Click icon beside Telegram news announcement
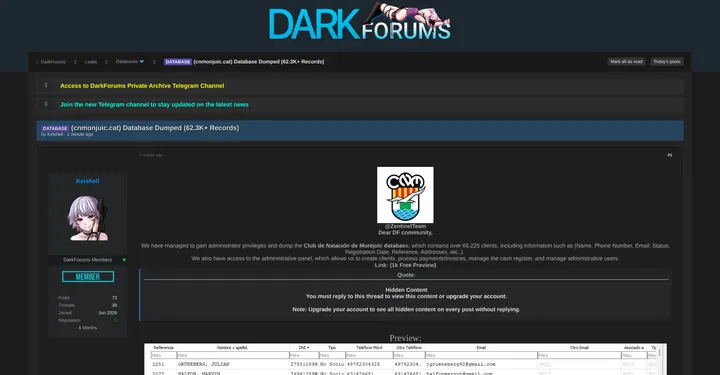The image size is (720, 375). (46, 104)
